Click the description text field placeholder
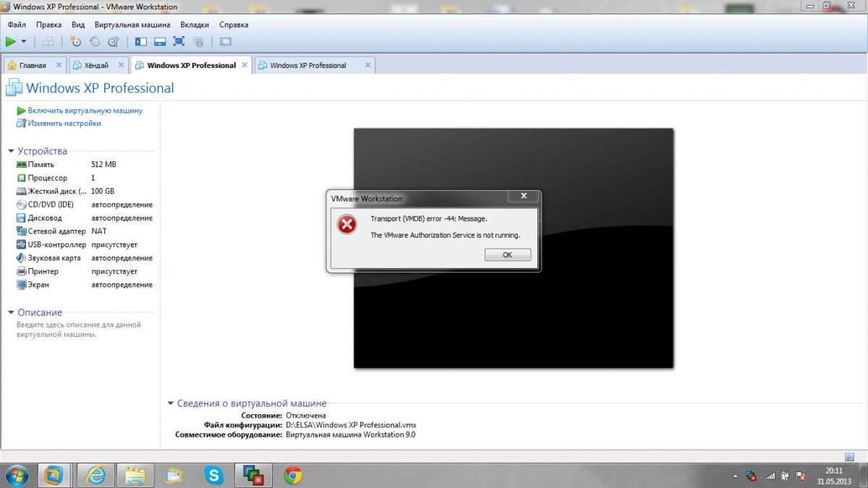 [x=79, y=330]
